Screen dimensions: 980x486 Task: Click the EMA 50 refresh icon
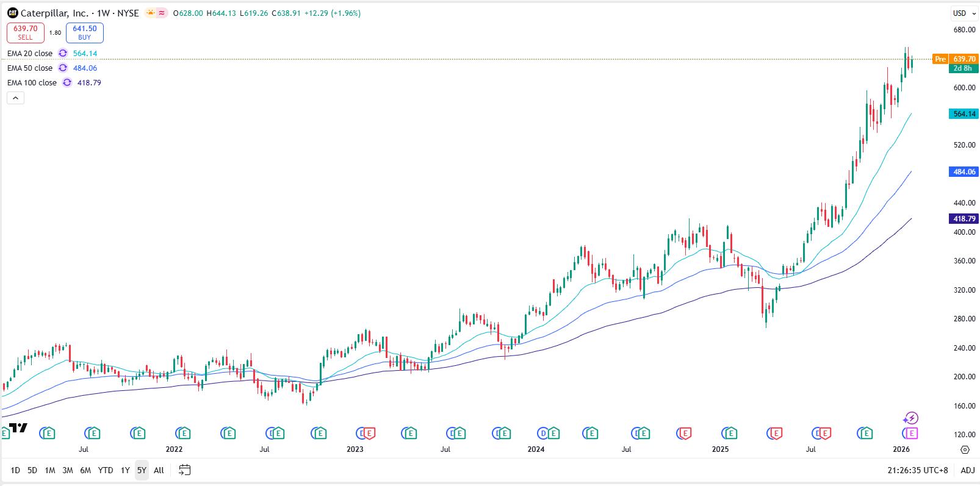click(x=63, y=68)
